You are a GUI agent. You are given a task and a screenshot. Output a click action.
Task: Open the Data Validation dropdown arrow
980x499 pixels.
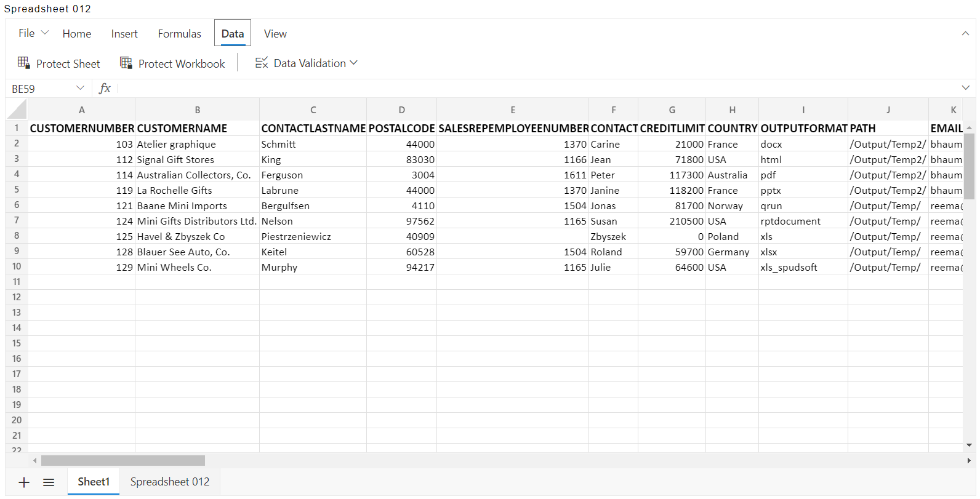[353, 63]
